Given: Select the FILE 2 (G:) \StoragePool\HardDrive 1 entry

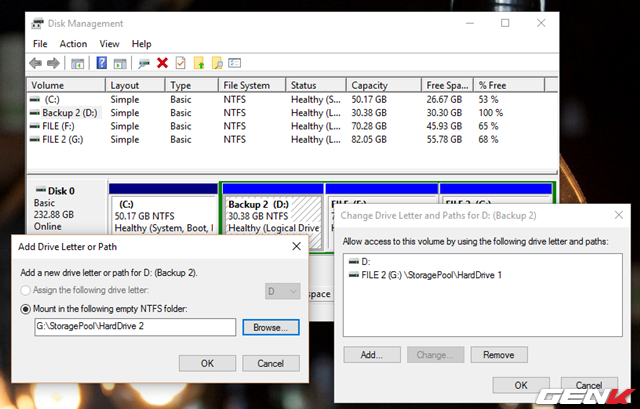Looking at the screenshot, I should pyautogui.click(x=430, y=274).
